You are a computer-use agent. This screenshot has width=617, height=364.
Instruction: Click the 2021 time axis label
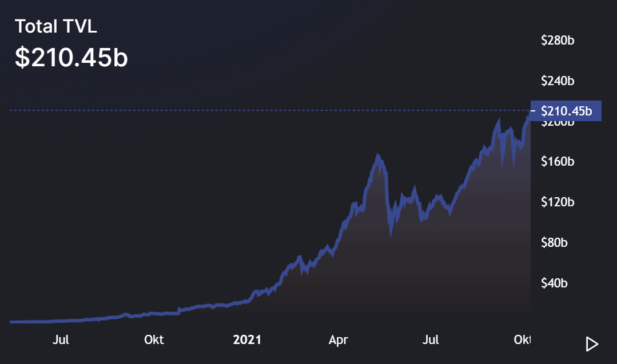tap(247, 339)
